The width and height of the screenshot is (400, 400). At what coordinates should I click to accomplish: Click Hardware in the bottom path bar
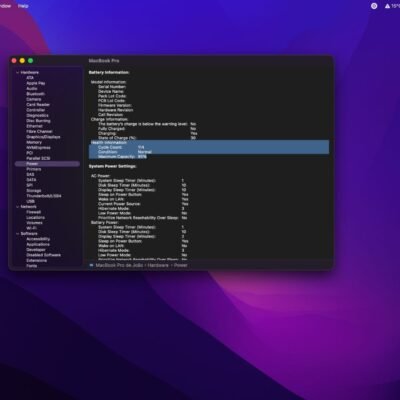(158, 265)
